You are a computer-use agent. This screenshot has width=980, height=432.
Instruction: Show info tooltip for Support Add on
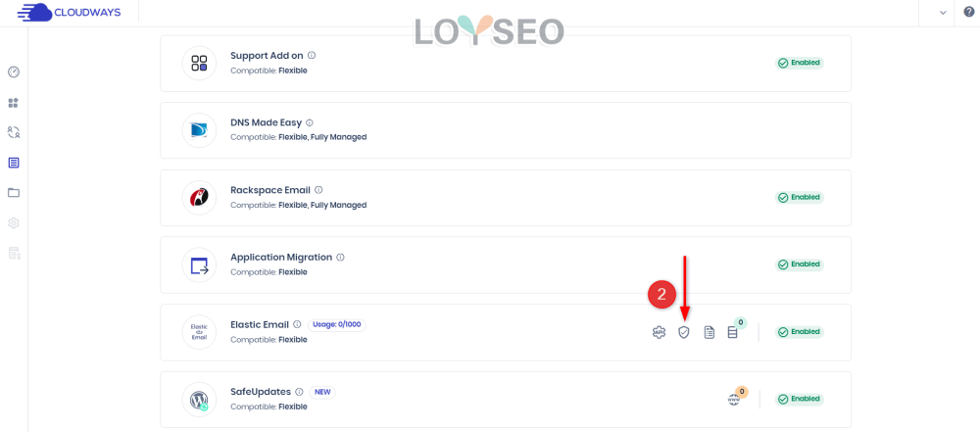312,55
